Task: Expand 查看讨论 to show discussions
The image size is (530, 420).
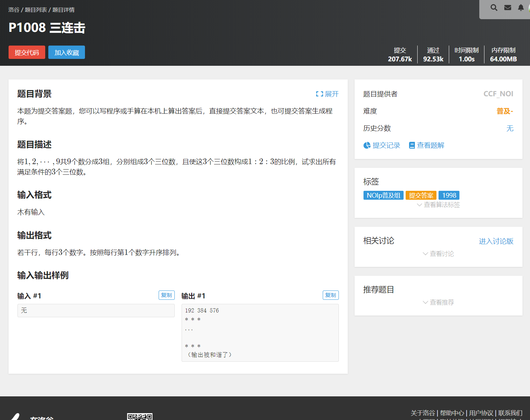Action: [438, 254]
